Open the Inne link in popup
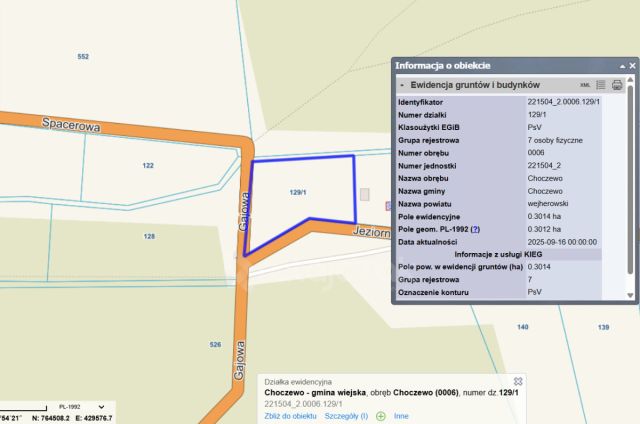640x424 pixels. [401, 416]
